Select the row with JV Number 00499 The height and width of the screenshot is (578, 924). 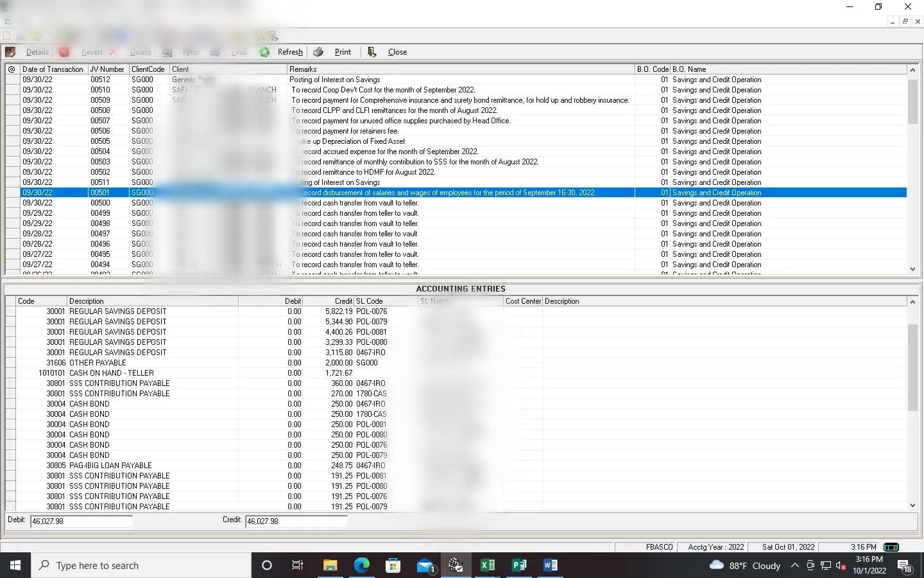[456, 213]
